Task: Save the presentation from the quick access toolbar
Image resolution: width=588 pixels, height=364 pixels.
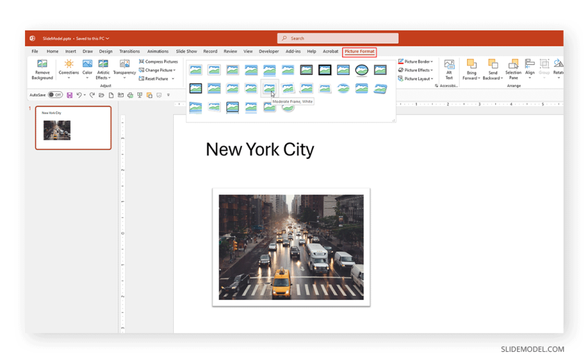Action: pyautogui.click(x=70, y=95)
